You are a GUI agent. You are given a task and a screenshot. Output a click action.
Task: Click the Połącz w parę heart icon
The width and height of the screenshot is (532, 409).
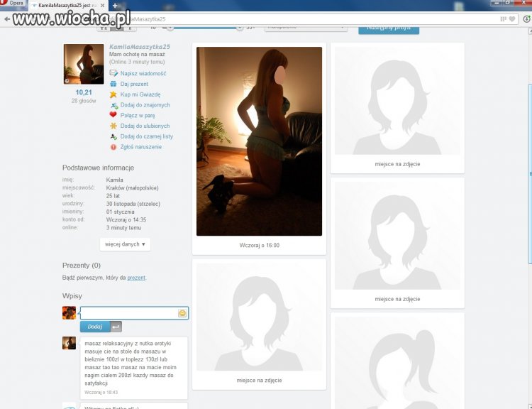[x=113, y=115]
